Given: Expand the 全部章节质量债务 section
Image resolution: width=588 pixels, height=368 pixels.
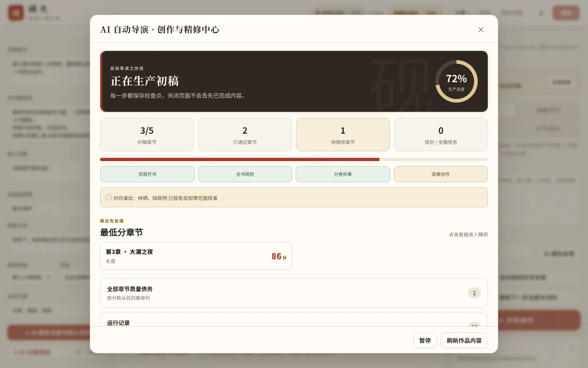Looking at the screenshot, I should (x=294, y=293).
